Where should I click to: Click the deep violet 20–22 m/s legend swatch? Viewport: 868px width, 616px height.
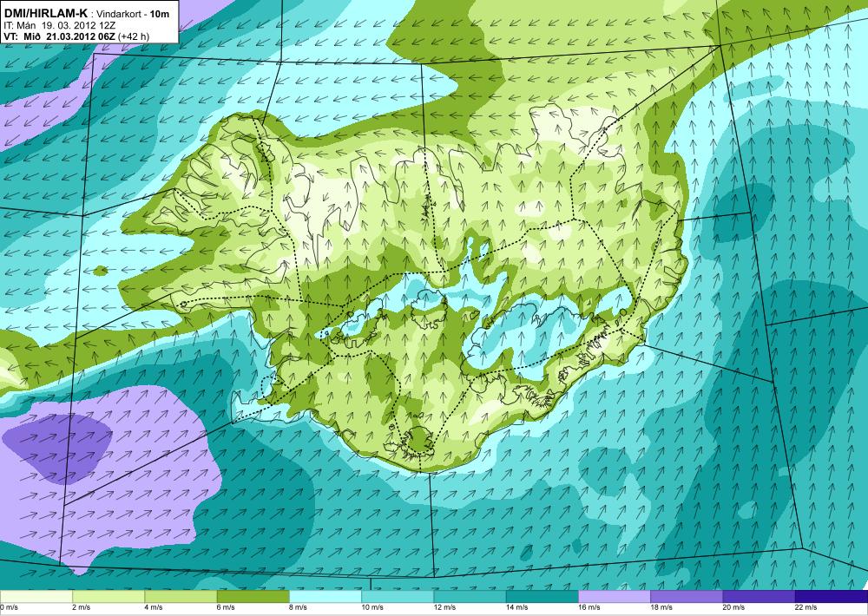point(759,597)
